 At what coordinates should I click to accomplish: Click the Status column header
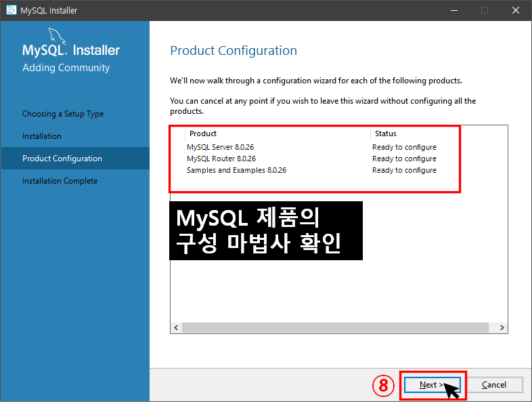click(x=385, y=133)
